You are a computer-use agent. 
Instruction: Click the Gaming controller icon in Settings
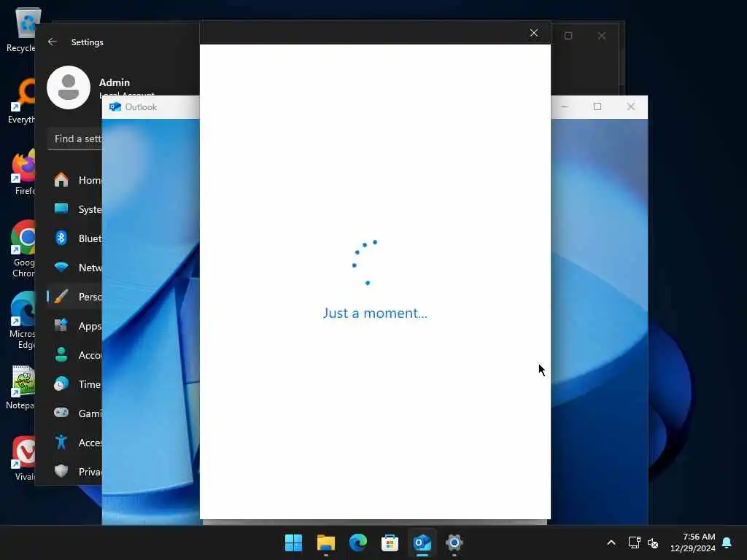[x=61, y=413]
